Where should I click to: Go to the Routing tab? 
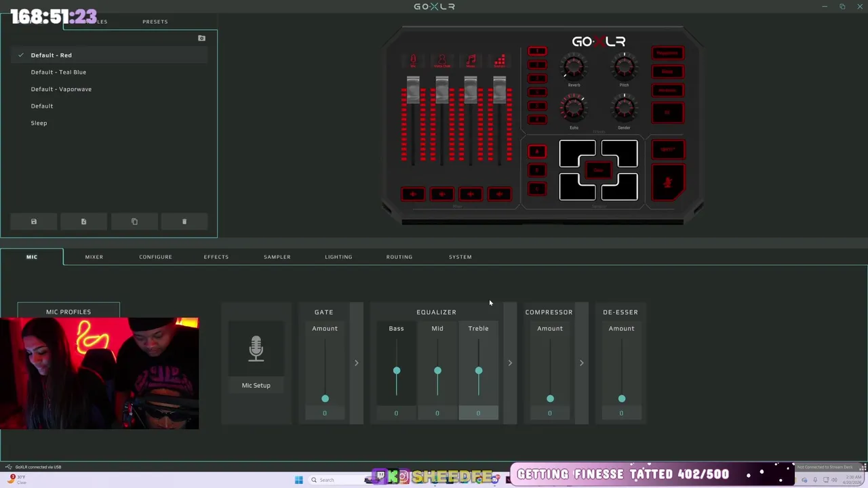[x=399, y=257]
